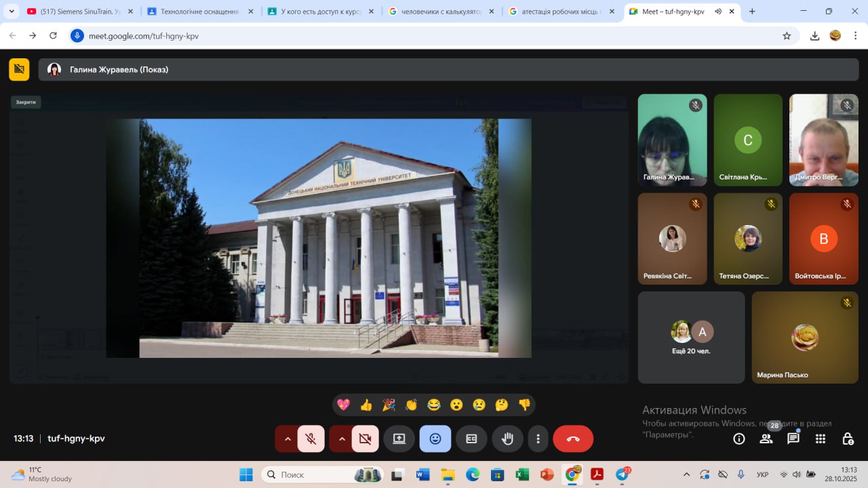Screen dimensions: 868x488
Task: Turn on the camera toggle
Action: [x=365, y=439]
